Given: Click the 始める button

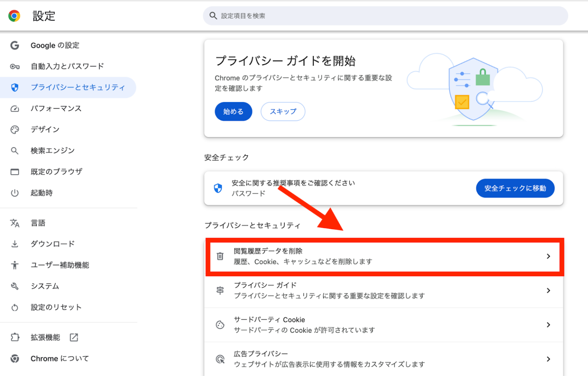Looking at the screenshot, I should coord(233,111).
